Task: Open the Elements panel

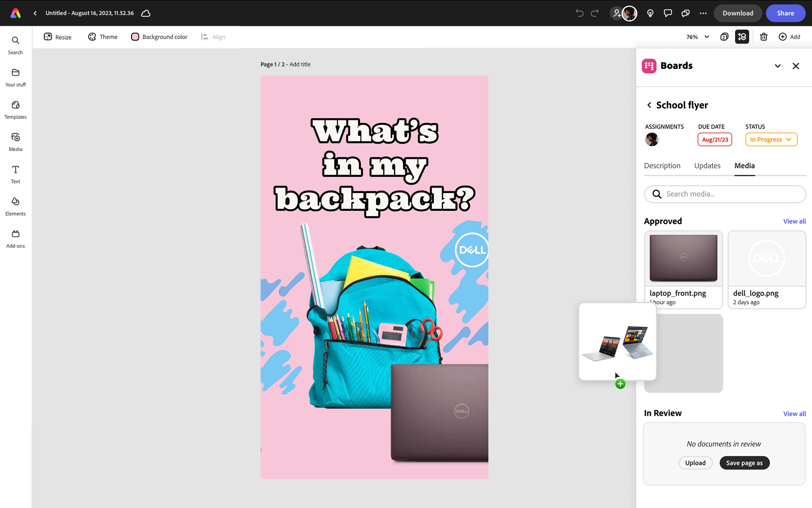Action: [15, 205]
